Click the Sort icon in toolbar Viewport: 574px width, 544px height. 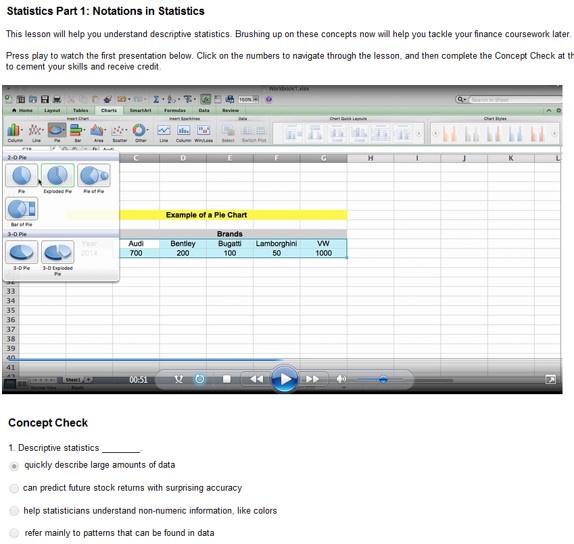(x=171, y=99)
